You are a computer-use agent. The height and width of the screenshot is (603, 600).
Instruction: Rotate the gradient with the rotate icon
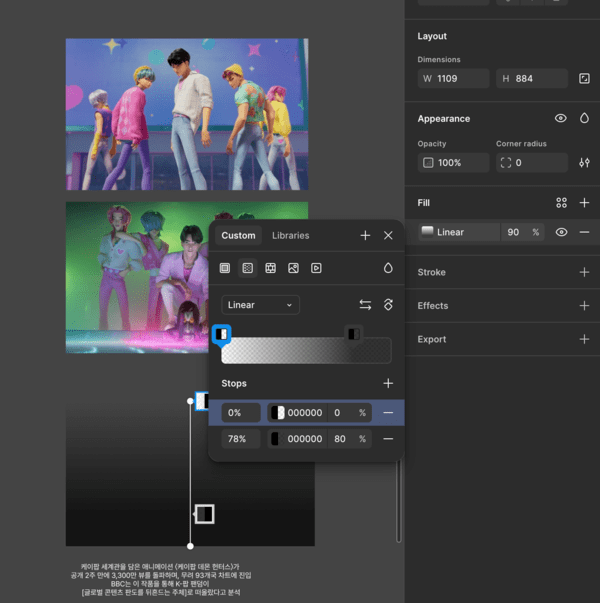click(x=388, y=305)
